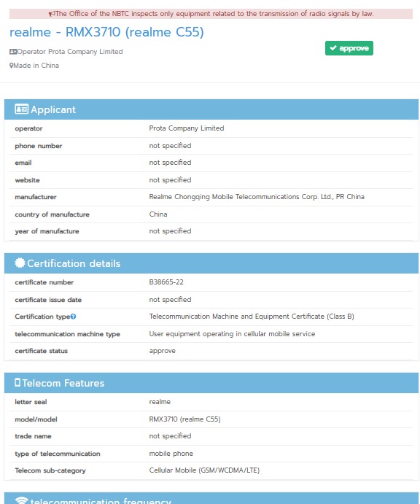
Task: Click the 'email' row label
Action: pyautogui.click(x=23, y=163)
